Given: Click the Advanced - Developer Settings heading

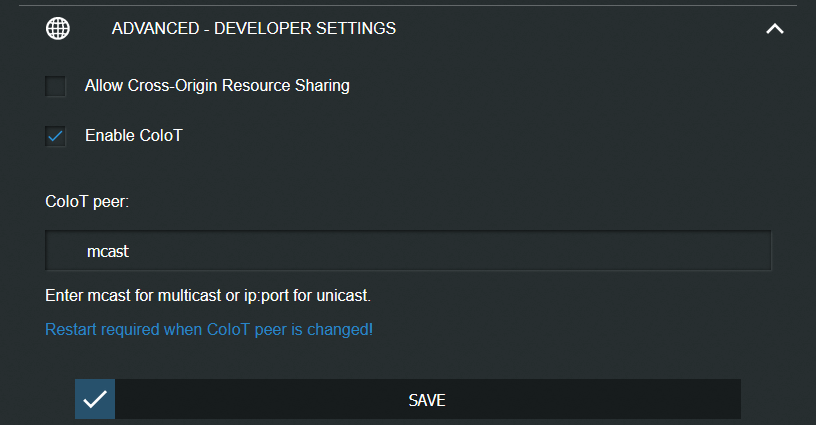Looking at the screenshot, I should pos(253,28).
